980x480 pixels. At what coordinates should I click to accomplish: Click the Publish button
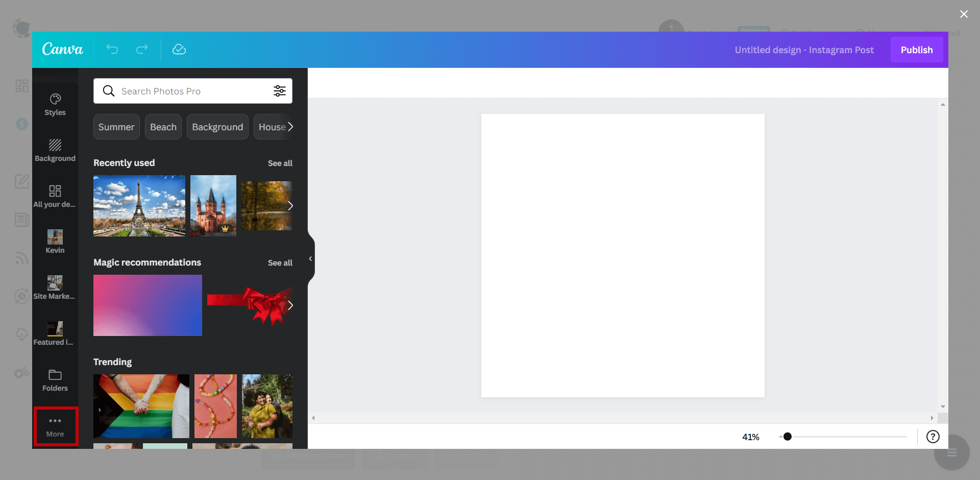pos(916,50)
